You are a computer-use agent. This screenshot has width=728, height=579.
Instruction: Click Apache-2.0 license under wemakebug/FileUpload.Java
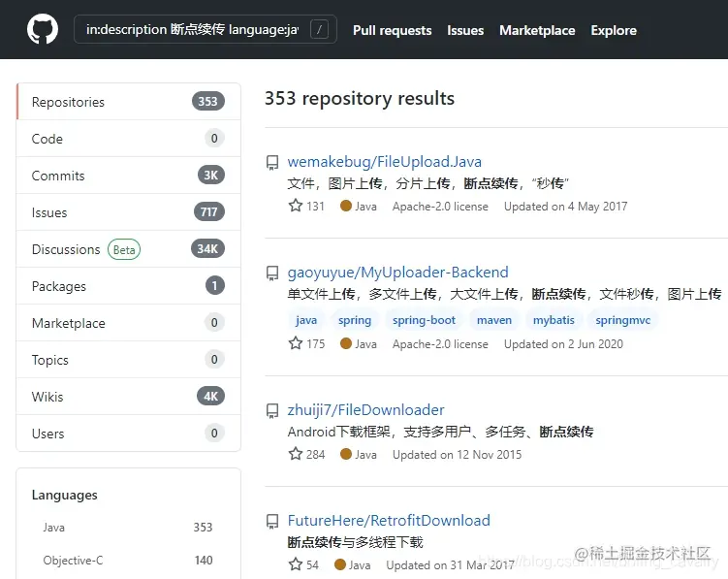pos(440,207)
